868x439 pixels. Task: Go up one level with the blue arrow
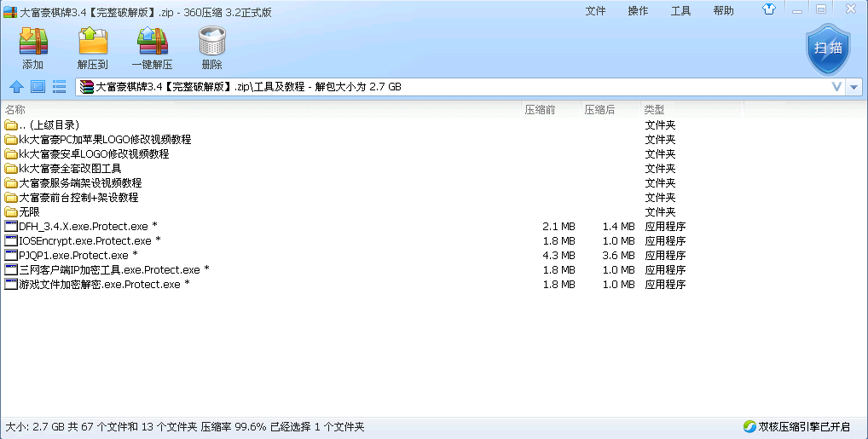(15, 86)
